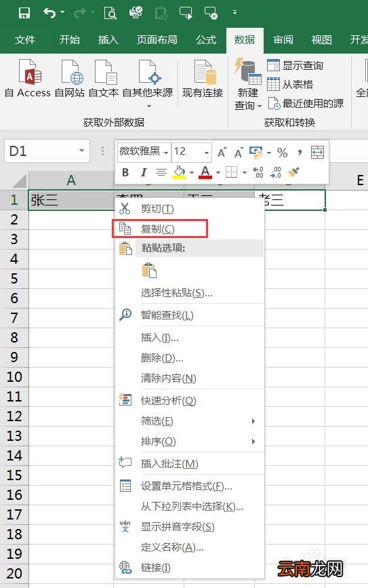Screen dimensions: 368x588
Task: Choose 链接(I) menu item
Action: 189,568
